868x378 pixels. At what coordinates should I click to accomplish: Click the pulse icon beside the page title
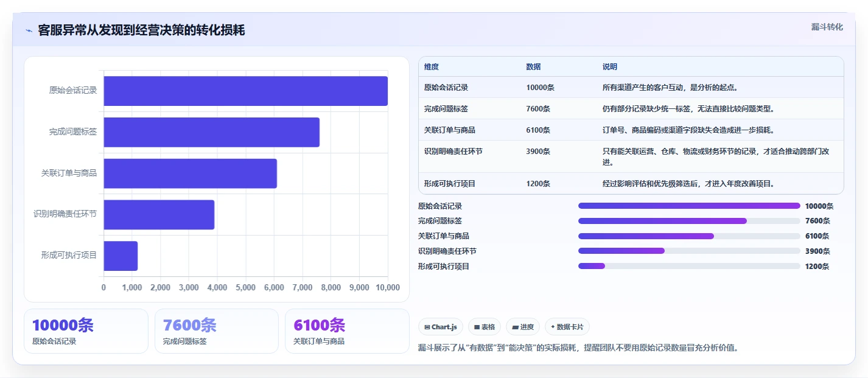[x=29, y=30]
